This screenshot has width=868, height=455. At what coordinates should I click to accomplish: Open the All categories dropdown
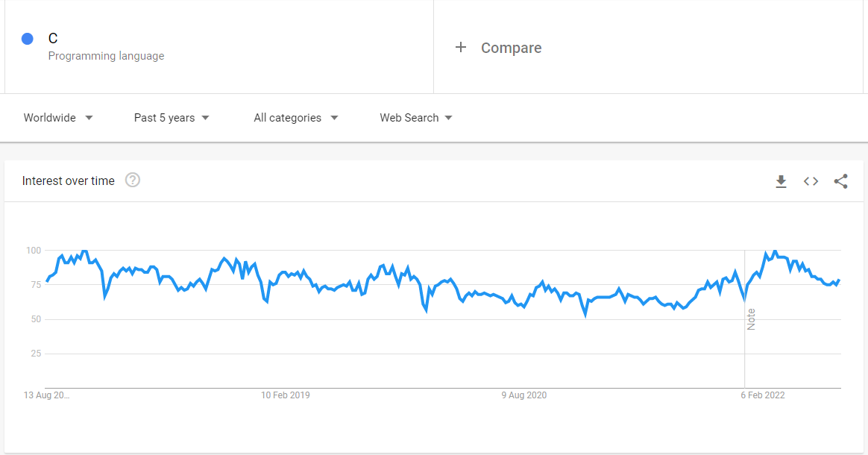tap(295, 117)
